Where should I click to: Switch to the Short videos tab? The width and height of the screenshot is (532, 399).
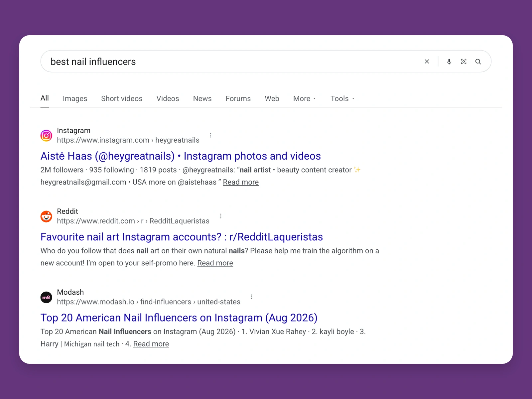coord(122,98)
